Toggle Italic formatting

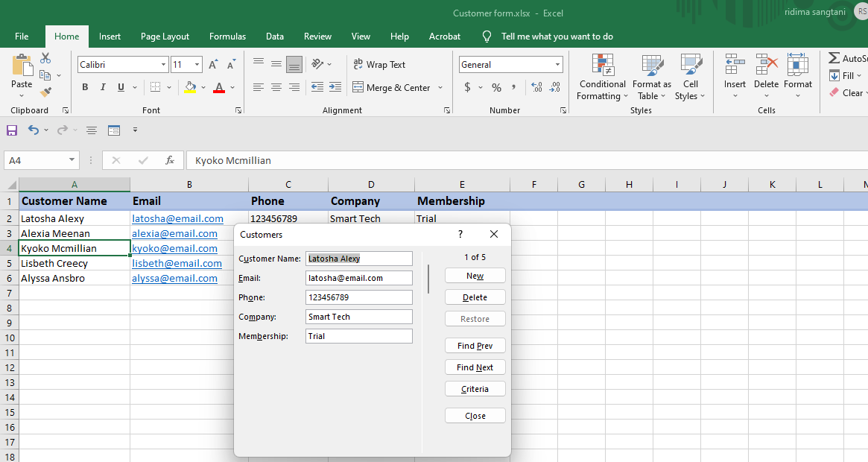[x=103, y=87]
